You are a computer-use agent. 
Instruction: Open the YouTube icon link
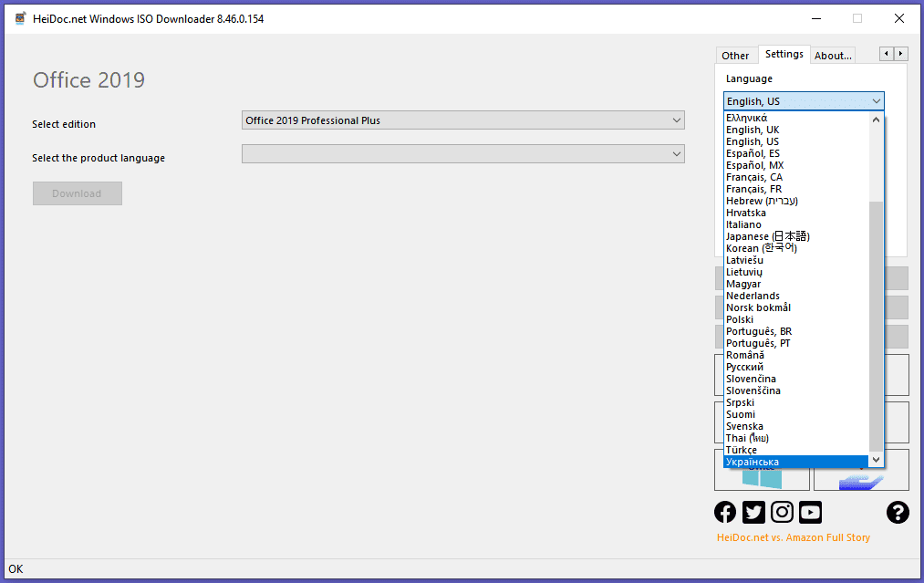(810, 512)
